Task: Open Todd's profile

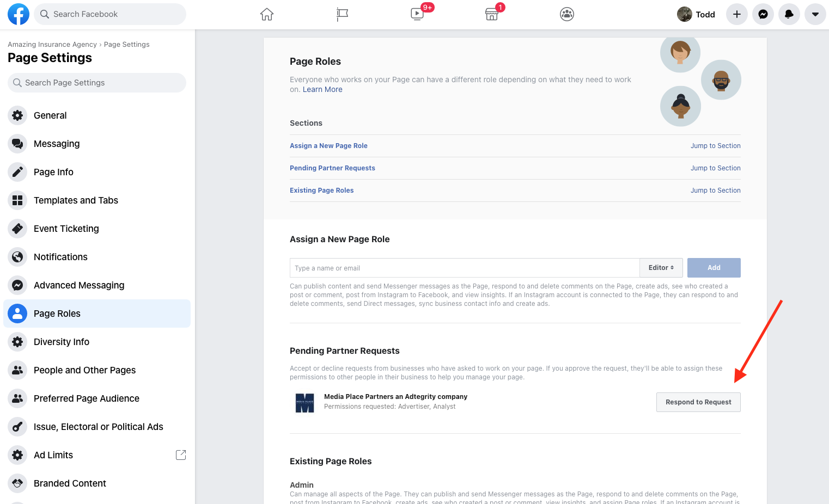Action: (696, 14)
